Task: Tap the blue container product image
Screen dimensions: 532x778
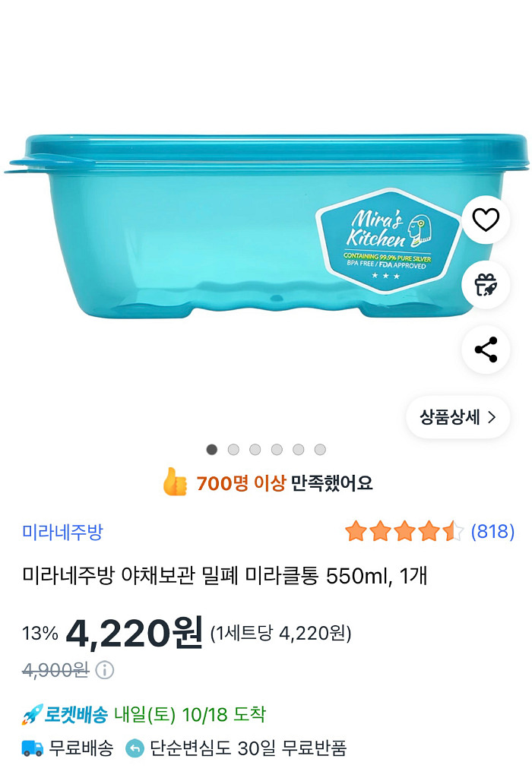Action: [x=190, y=228]
